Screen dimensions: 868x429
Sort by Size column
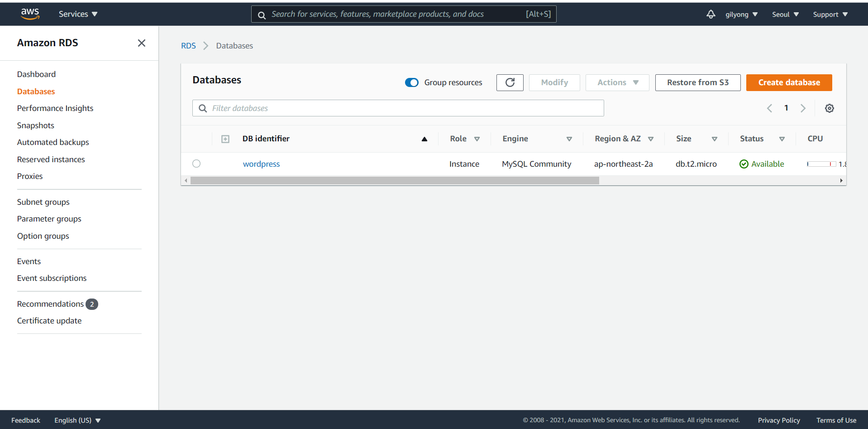[715, 139]
